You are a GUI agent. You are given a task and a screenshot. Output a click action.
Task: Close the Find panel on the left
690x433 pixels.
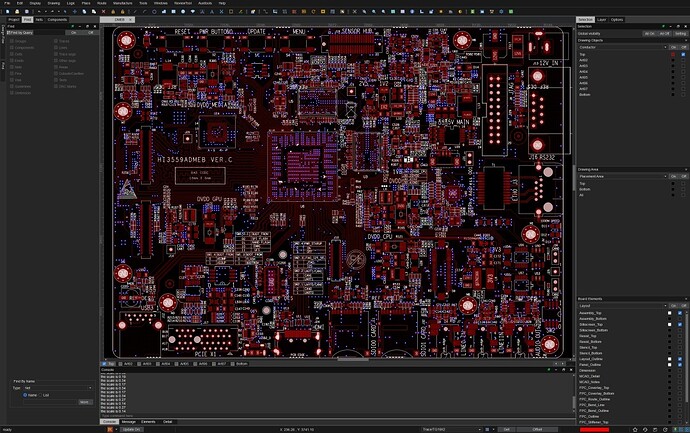(x=94, y=27)
